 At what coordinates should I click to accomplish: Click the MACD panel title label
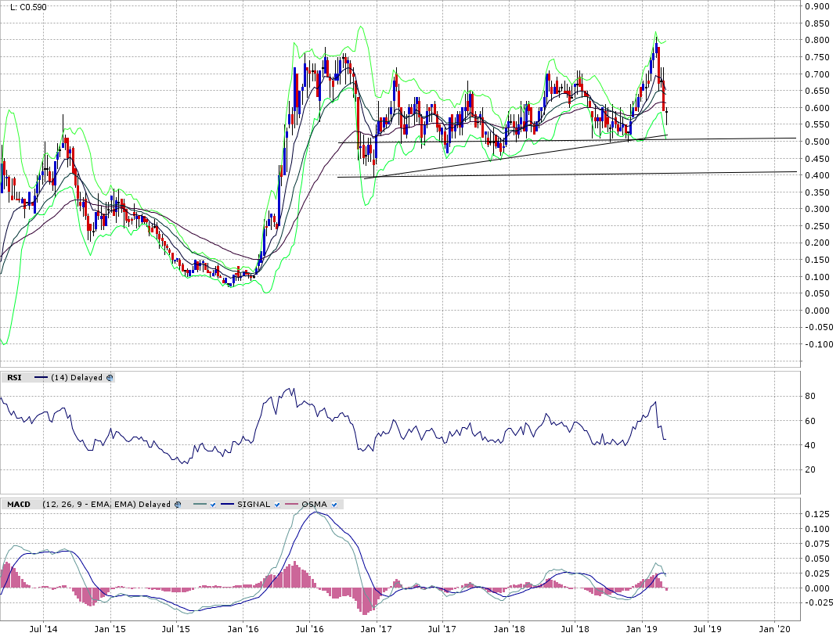point(18,505)
